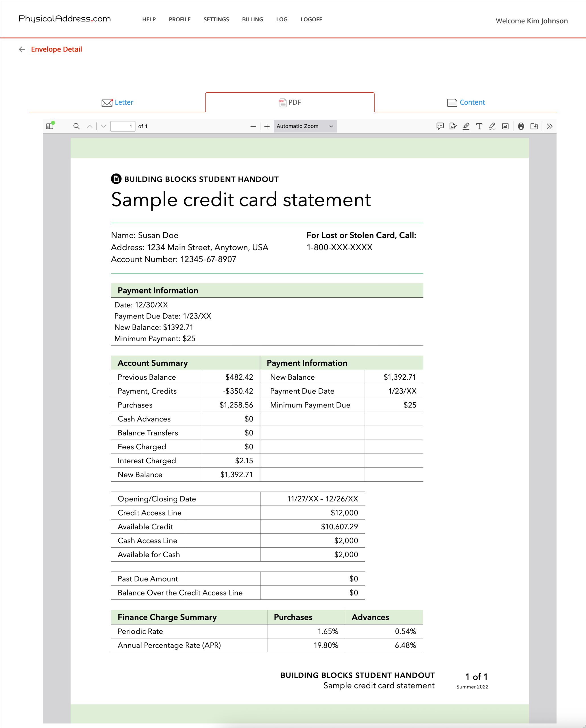This screenshot has width=586, height=728.
Task: Expand the more tools chevron menu
Action: click(550, 126)
